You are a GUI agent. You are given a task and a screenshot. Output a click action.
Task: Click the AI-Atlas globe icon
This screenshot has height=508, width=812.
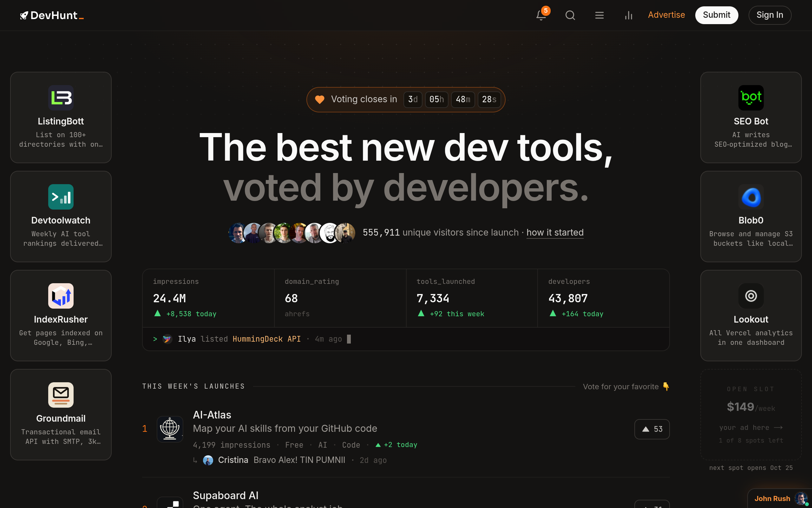170,429
